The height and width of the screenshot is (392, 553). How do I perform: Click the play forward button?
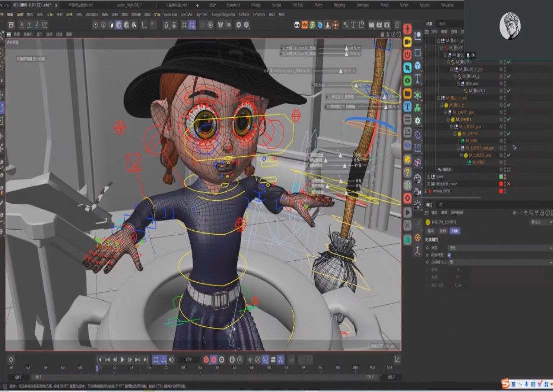coord(122,360)
